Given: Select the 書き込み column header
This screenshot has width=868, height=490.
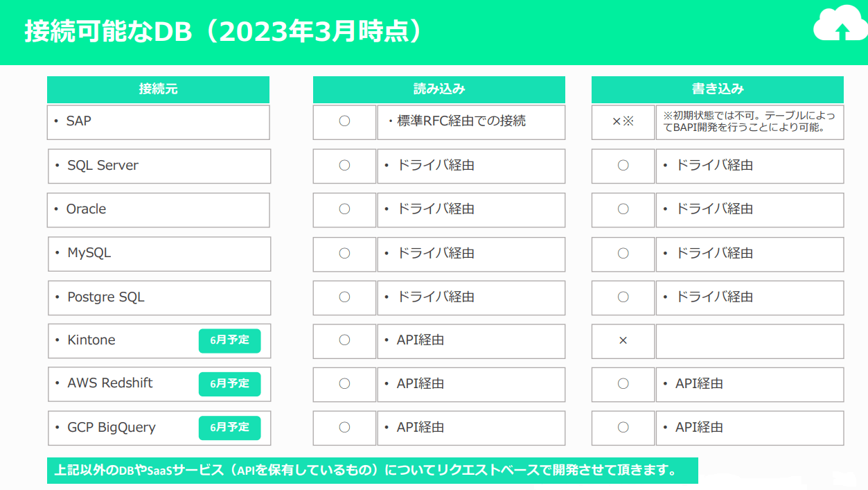Looking at the screenshot, I should [x=717, y=89].
